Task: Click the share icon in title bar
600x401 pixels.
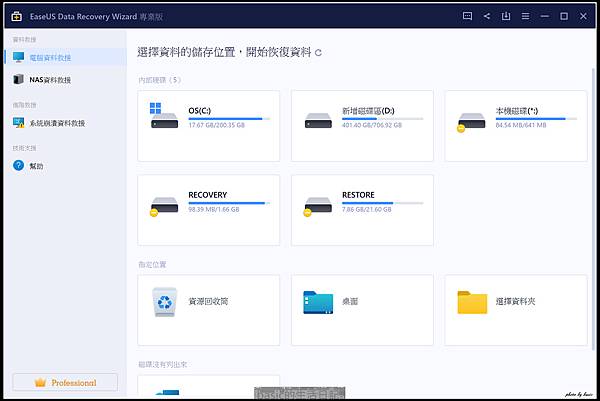Action: tap(487, 16)
